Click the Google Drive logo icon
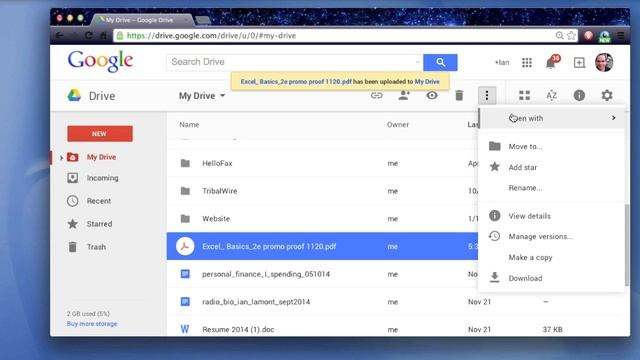640x360 pixels. point(74,96)
